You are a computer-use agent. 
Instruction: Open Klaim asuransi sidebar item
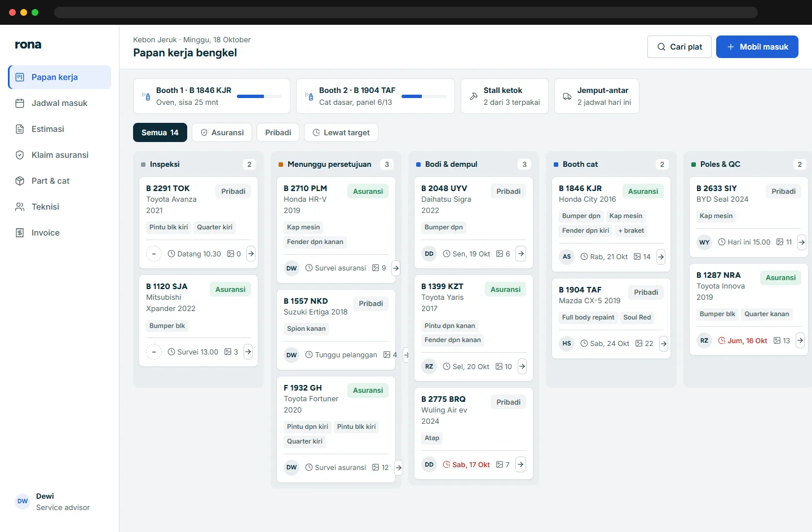pyautogui.click(x=60, y=155)
